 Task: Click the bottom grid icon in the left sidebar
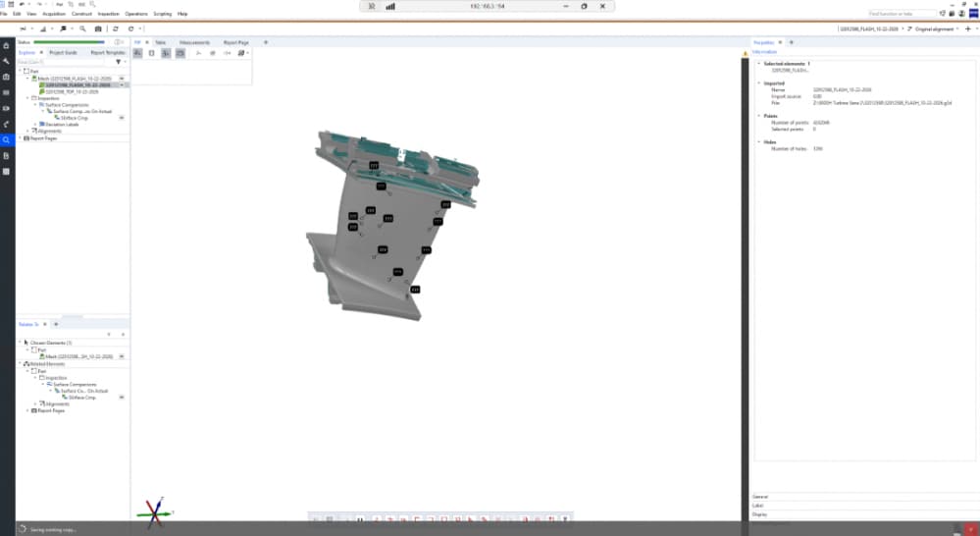click(x=6, y=172)
